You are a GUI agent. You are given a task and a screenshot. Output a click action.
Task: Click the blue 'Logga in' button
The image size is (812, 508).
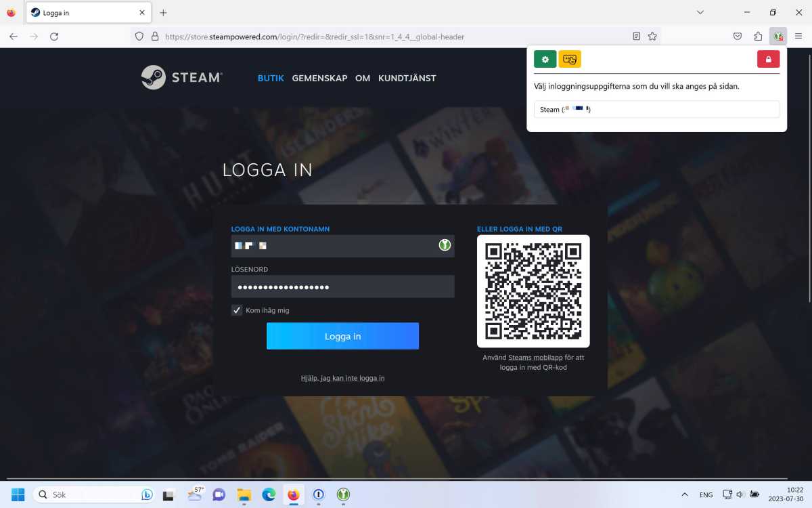(x=342, y=336)
